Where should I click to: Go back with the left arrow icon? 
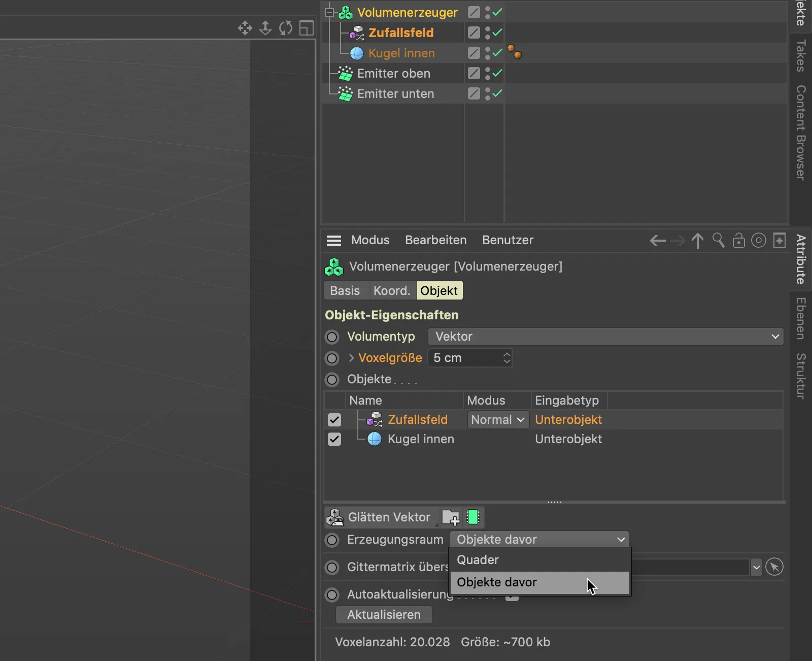click(658, 241)
